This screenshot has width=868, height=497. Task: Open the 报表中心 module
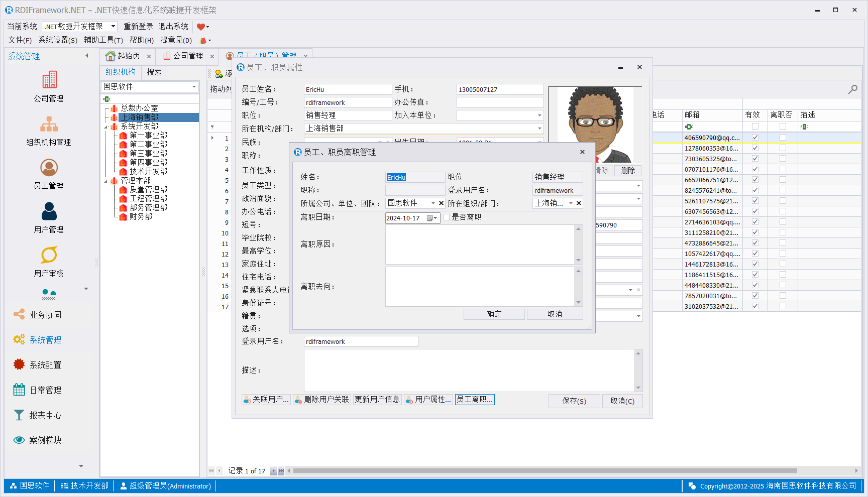pyautogui.click(x=45, y=415)
